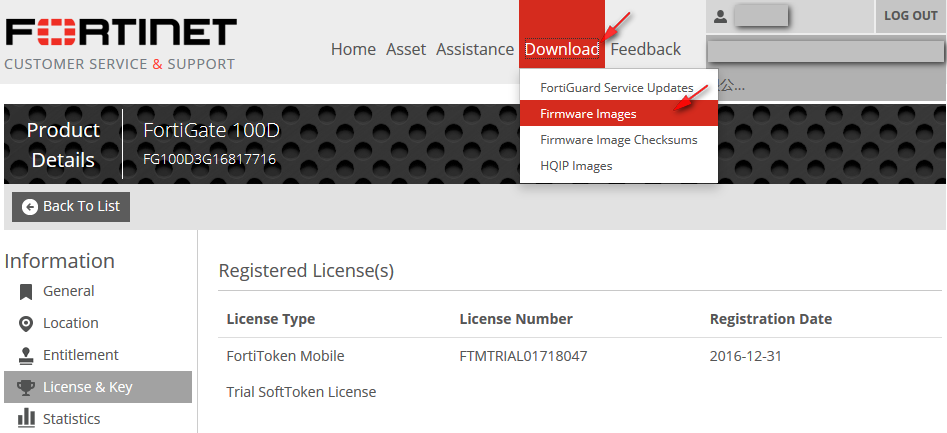Open the Download dropdown menu
947x433 pixels.
[x=561, y=49]
